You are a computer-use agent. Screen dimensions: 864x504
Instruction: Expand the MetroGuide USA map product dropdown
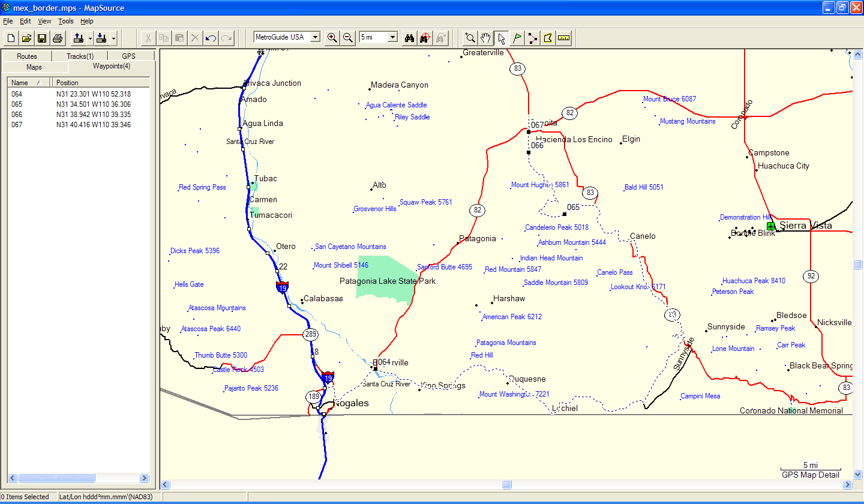click(315, 37)
